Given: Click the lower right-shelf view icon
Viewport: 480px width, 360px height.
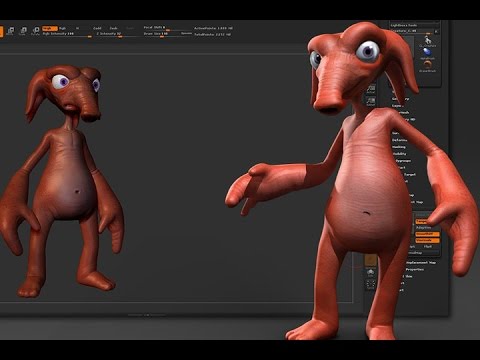Looking at the screenshot, I should [x=371, y=101].
